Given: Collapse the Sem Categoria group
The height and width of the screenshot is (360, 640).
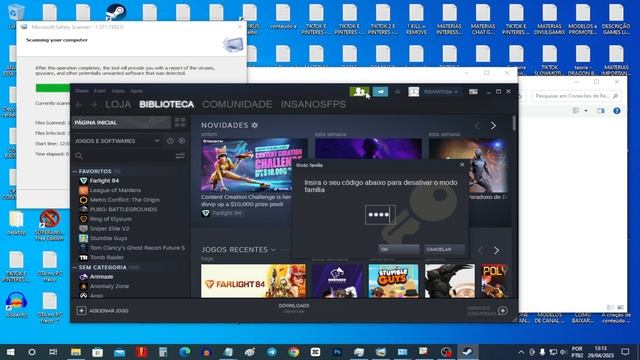Looking at the screenshot, I should coord(75,267).
